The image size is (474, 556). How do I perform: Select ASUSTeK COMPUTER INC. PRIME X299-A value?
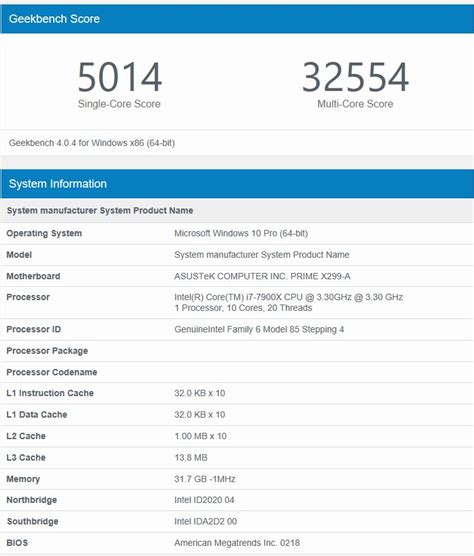tap(262, 276)
